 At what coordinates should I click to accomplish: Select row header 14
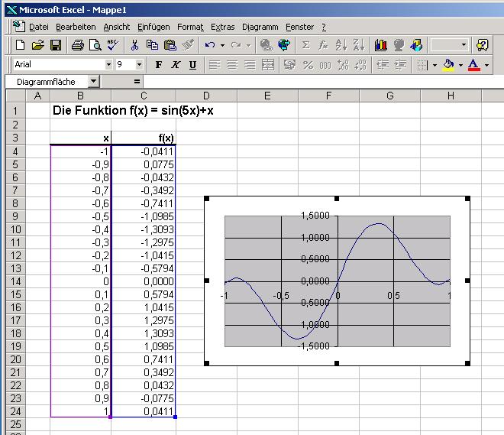[15, 281]
